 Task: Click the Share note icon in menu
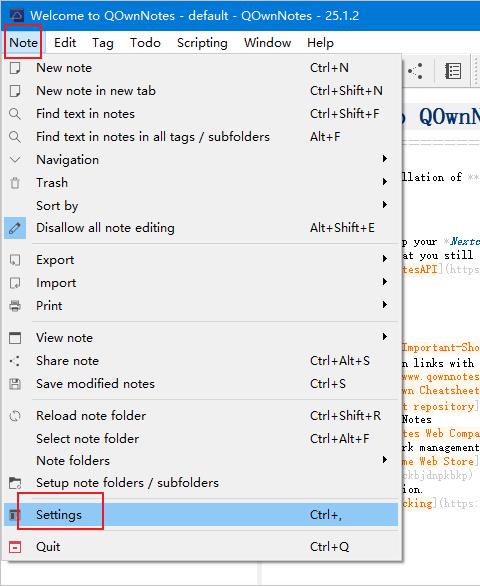15,361
